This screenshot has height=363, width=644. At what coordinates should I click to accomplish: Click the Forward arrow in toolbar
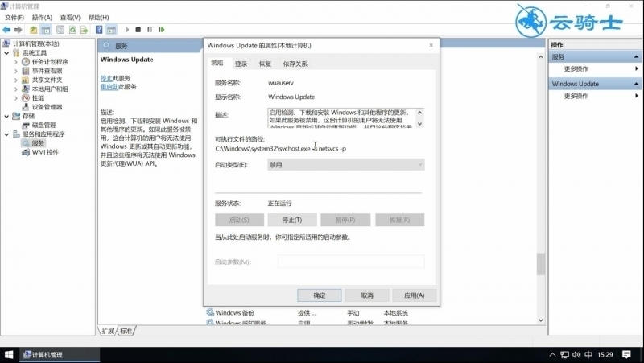tap(18, 30)
